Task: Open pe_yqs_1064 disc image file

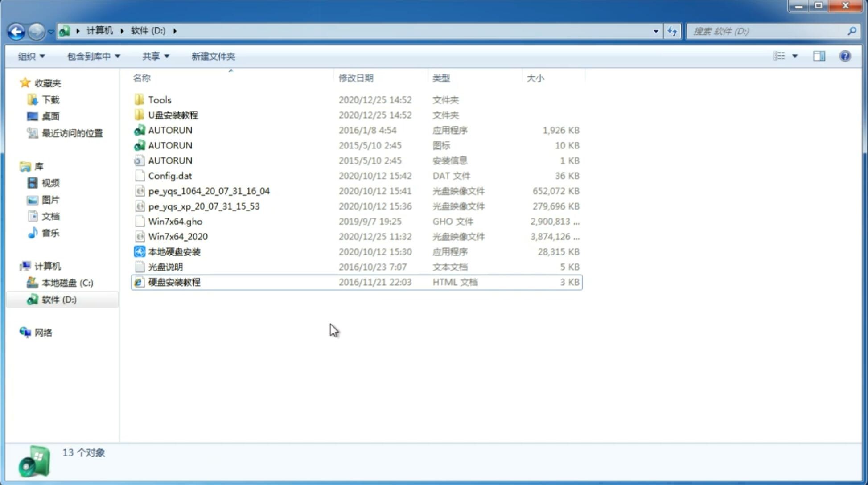Action: 209,191
